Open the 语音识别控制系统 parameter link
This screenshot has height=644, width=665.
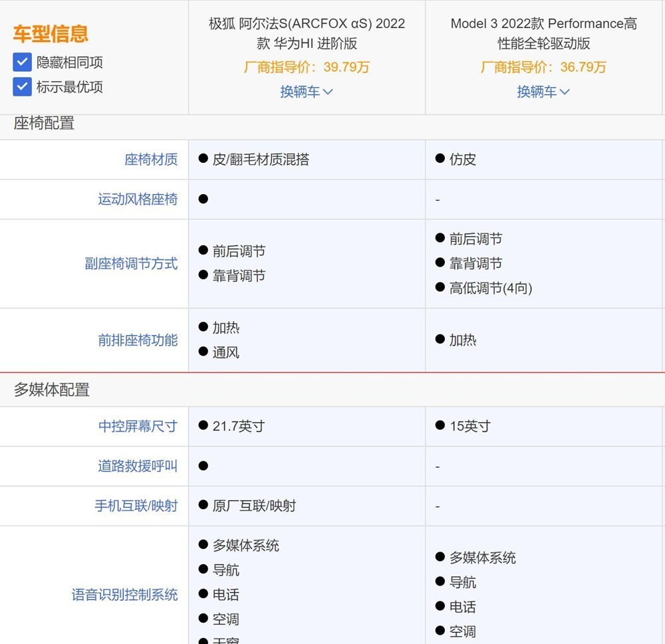point(125,595)
